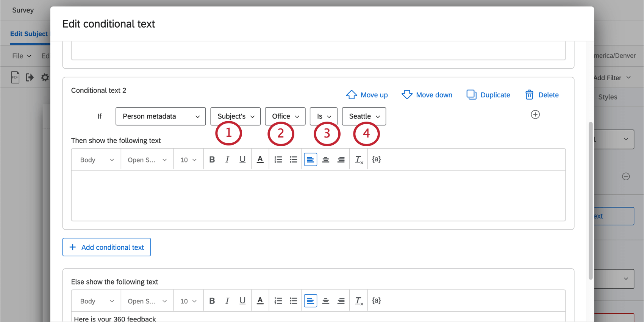Delete Conditional text 2
644x322 pixels.
[542, 95]
